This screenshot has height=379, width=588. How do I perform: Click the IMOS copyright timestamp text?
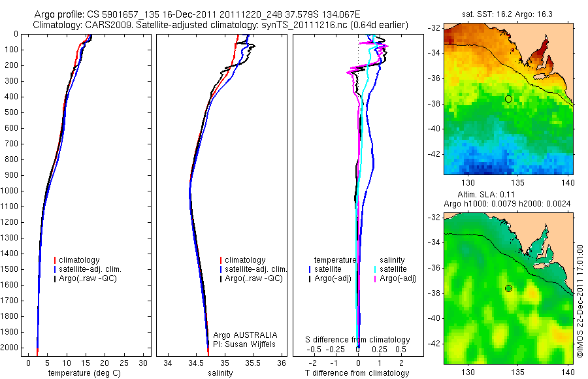point(580,301)
